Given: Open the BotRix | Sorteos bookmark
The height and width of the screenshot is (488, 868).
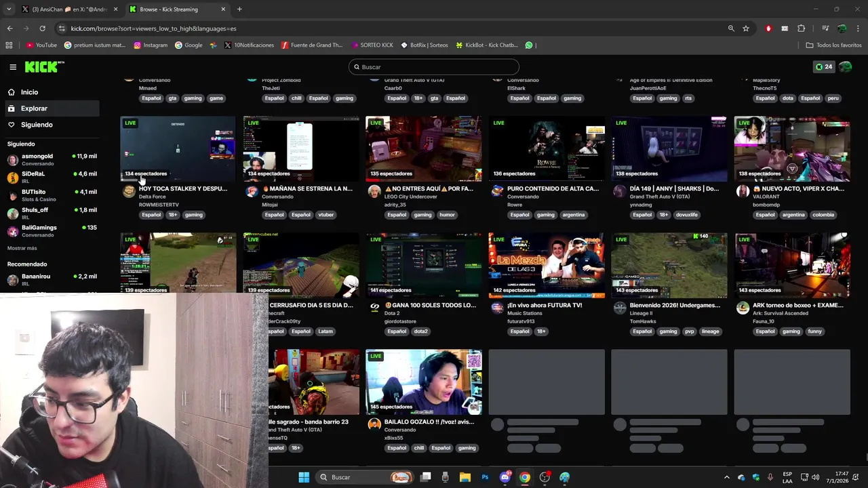Looking at the screenshot, I should tap(425, 45).
